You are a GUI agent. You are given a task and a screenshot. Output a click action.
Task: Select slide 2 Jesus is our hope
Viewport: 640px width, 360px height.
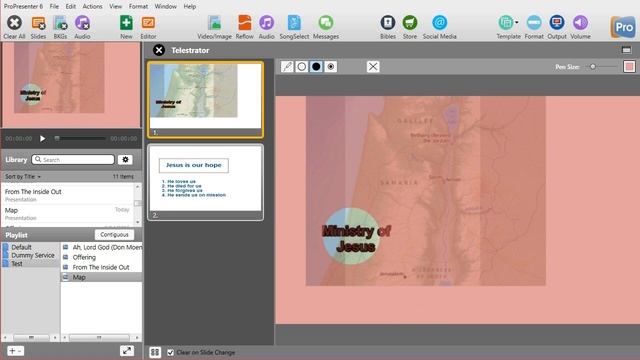(205, 182)
